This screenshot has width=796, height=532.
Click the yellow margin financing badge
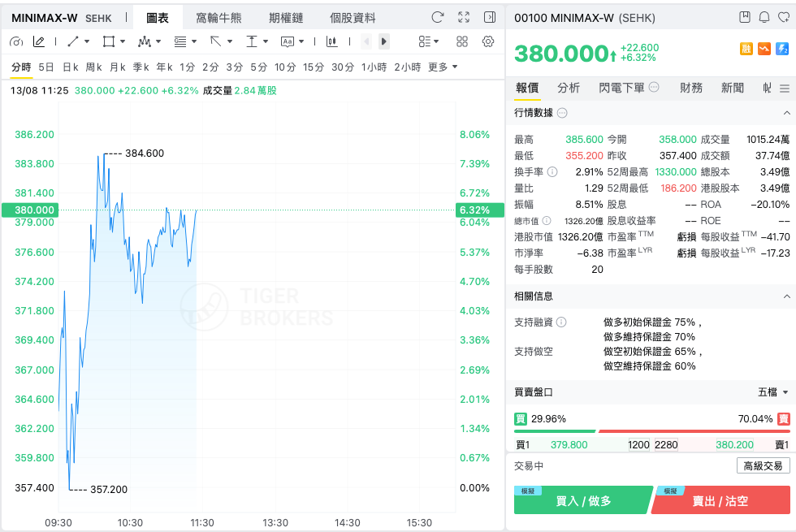[746, 49]
